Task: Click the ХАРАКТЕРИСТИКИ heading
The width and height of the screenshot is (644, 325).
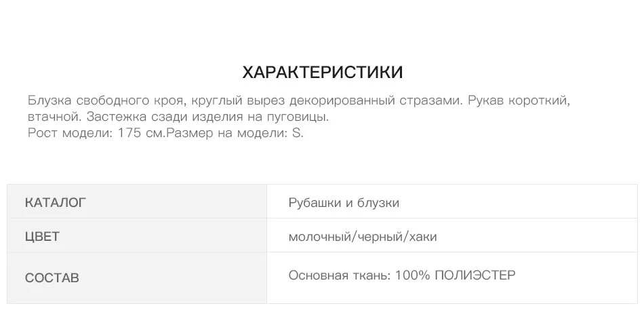Action: coord(323,73)
